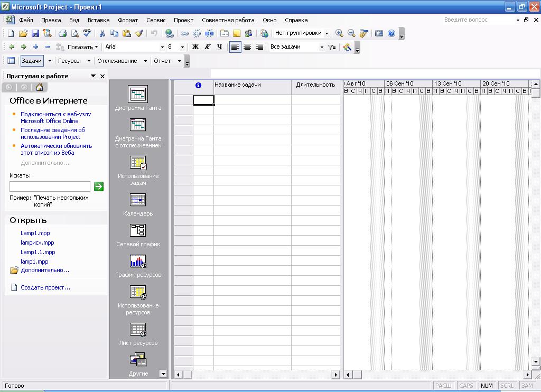
Task: Click the Создать проект link
Action: click(45, 287)
